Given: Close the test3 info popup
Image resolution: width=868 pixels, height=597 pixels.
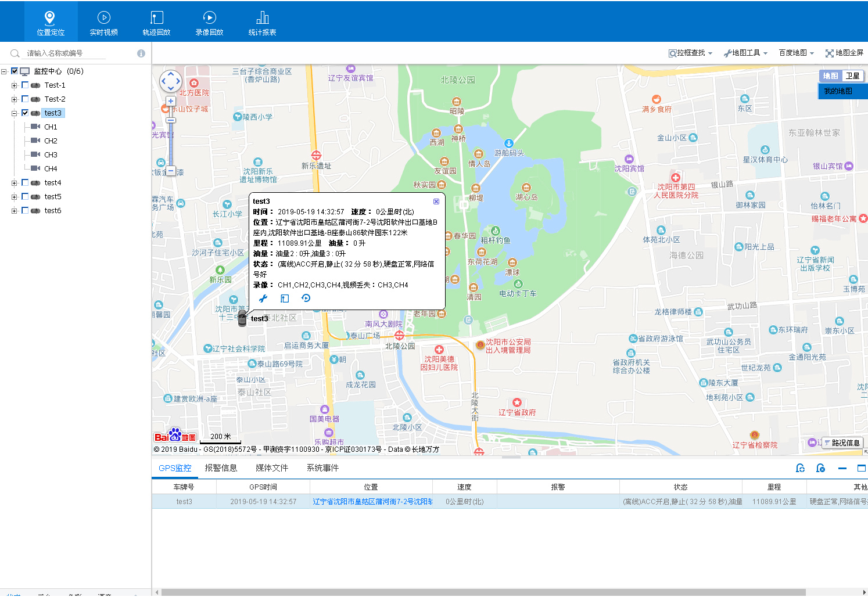Looking at the screenshot, I should click(x=436, y=202).
